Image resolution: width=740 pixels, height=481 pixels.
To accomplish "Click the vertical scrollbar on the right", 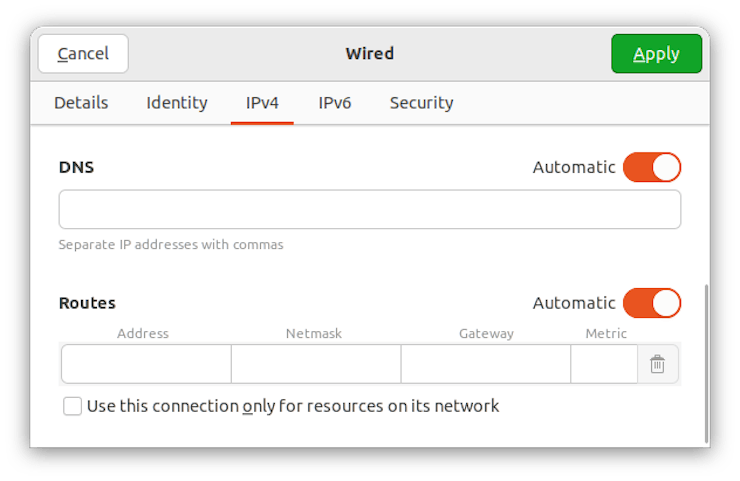I will coord(707,362).
